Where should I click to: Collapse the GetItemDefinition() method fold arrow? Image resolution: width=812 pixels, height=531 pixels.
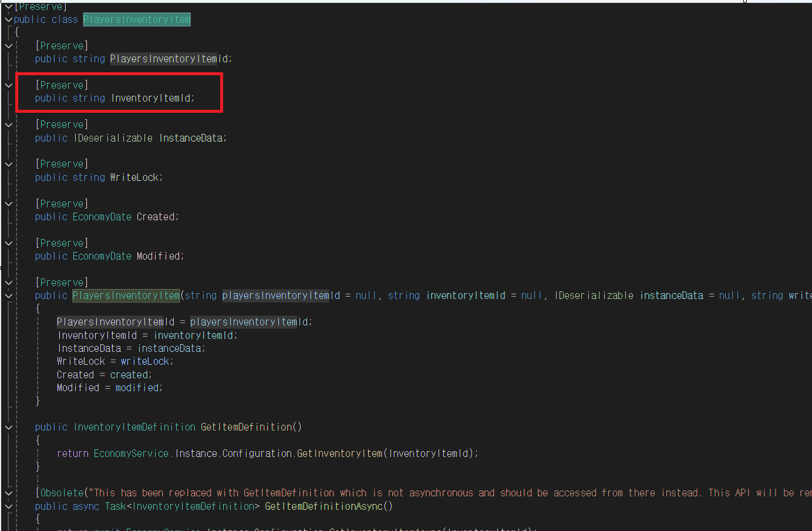coord(9,427)
